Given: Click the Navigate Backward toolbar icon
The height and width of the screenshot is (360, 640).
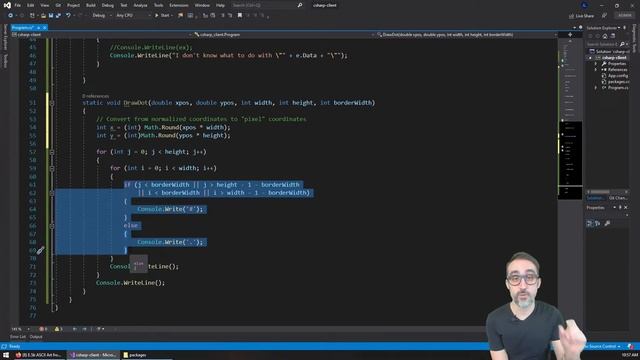Looking at the screenshot, I should (x=10, y=16).
